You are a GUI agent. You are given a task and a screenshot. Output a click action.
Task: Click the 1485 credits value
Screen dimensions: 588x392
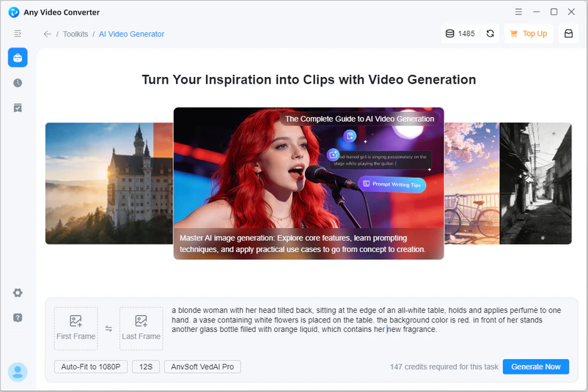click(466, 34)
